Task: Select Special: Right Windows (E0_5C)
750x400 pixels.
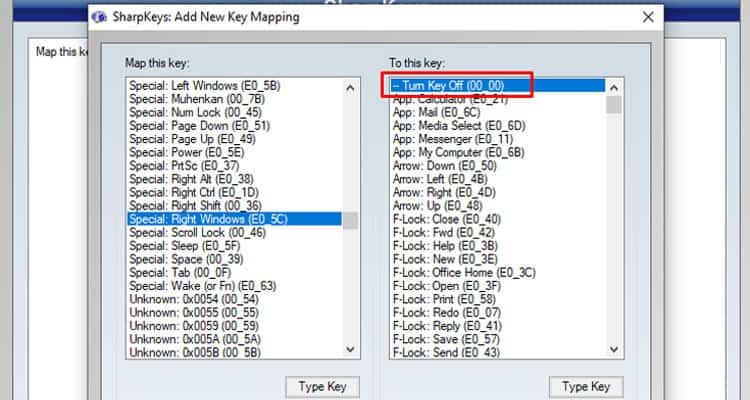Action: pos(234,219)
